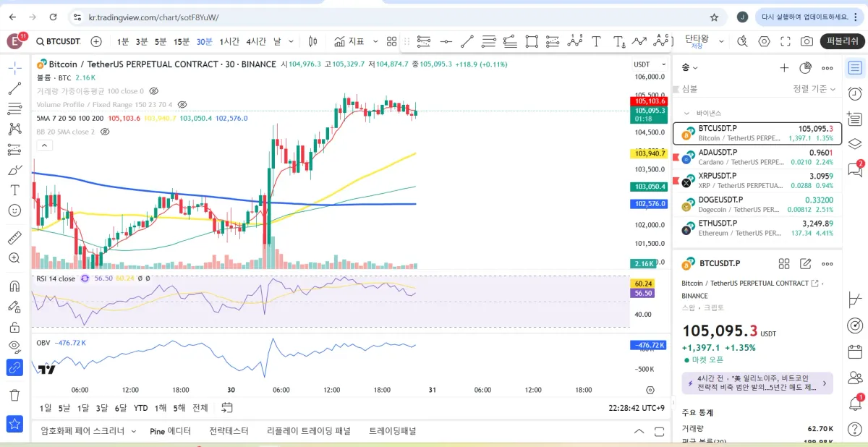Open BTCUSDT symbol search
This screenshot has height=447, width=868.
[x=58, y=41]
